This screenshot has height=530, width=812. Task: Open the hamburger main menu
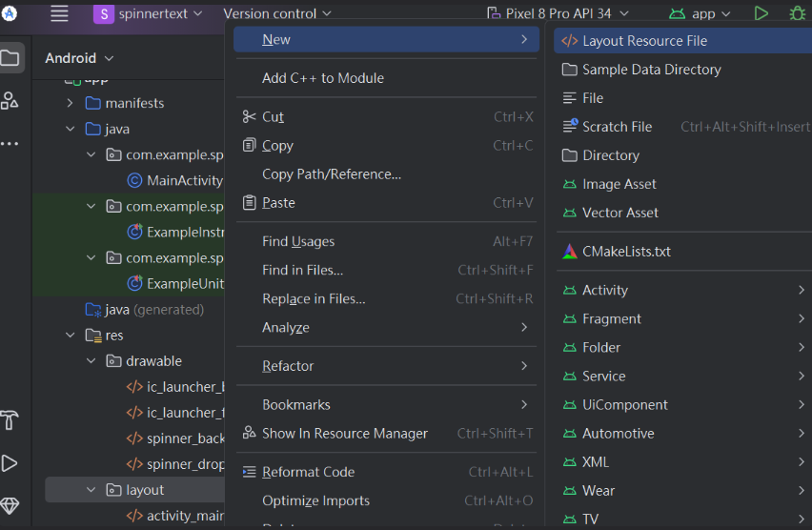point(59,13)
